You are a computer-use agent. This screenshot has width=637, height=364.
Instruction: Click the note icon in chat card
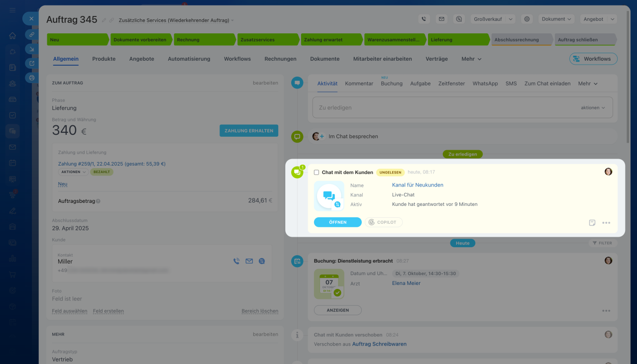tap(592, 223)
